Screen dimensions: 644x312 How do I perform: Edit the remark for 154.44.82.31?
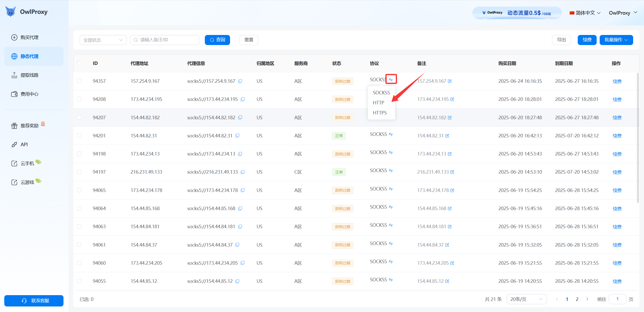[447, 136]
